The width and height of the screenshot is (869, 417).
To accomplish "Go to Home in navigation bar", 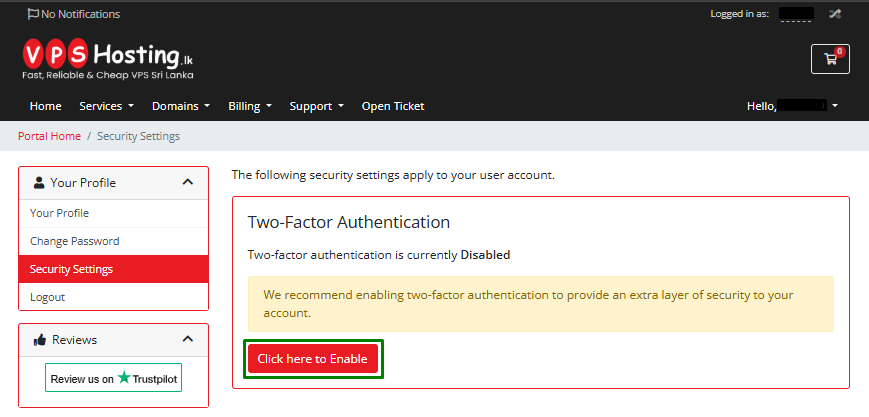I will (45, 106).
